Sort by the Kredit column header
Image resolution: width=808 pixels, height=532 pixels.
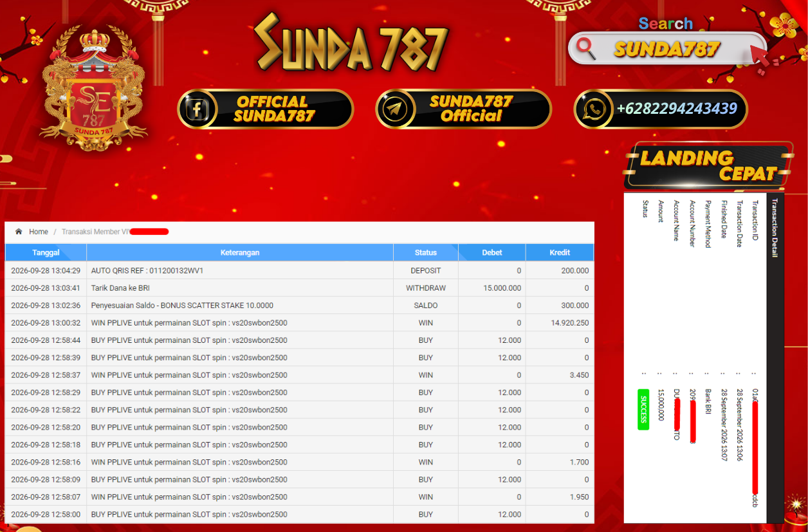[560, 252]
